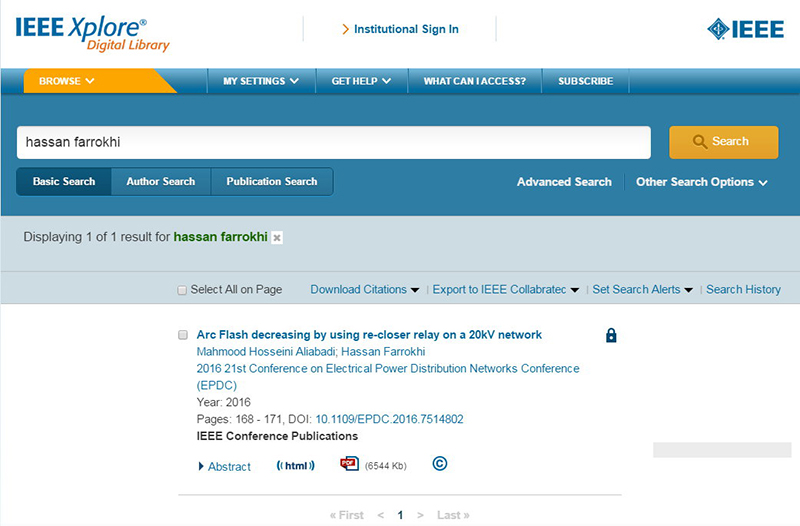Click the copyright symbol icon
Viewport: 800px width, 526px height.
(440, 463)
